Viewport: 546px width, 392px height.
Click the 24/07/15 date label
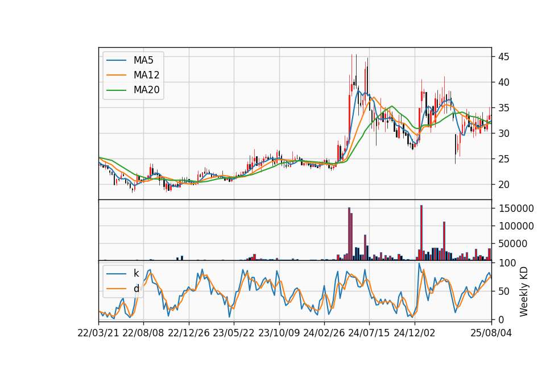(x=369, y=333)
